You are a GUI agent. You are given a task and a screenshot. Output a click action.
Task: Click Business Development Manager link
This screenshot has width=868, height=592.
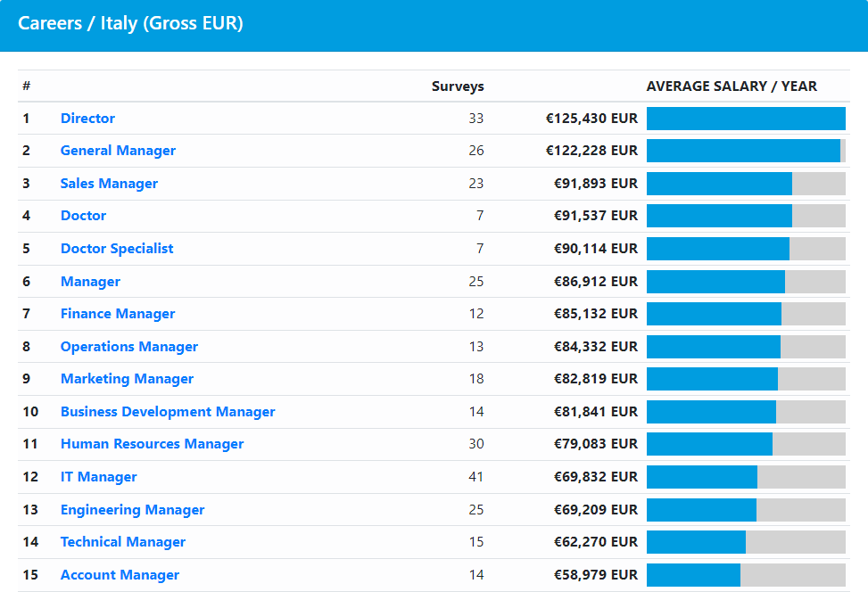pos(168,412)
